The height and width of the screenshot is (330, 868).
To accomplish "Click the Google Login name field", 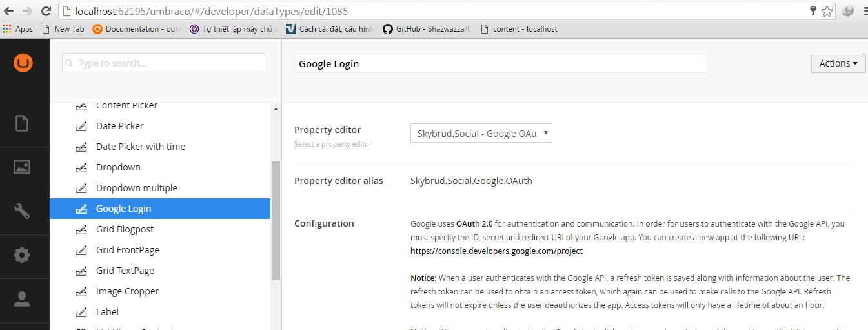I will (x=500, y=63).
